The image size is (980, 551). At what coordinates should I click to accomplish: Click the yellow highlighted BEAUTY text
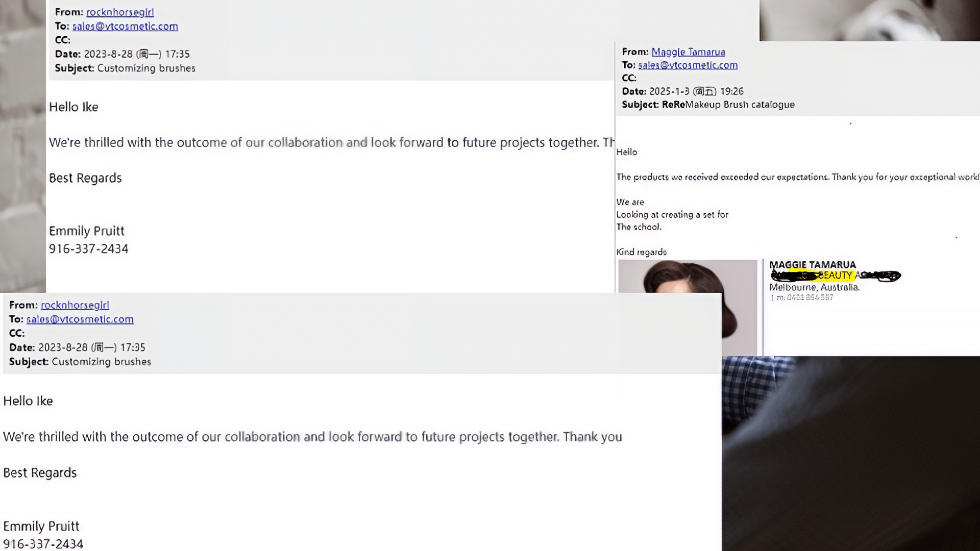pyautogui.click(x=834, y=275)
